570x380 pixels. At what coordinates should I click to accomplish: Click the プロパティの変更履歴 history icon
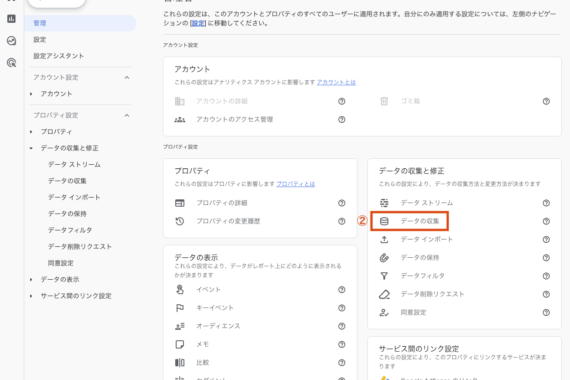point(180,221)
